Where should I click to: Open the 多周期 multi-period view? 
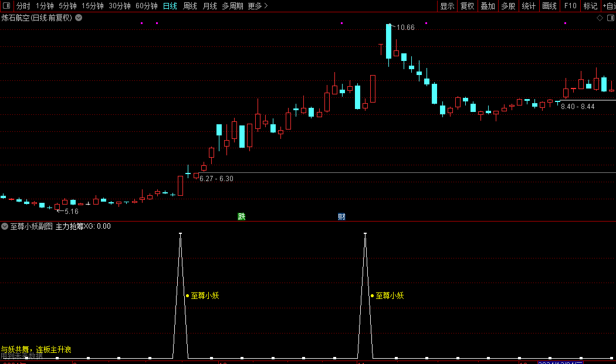232,6
